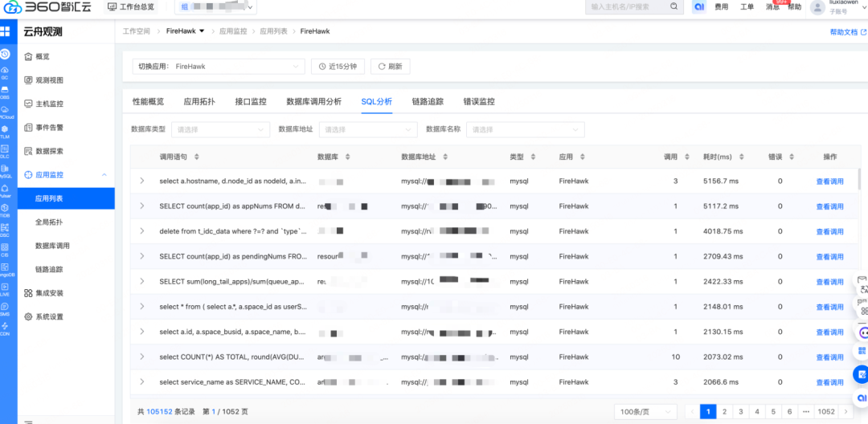
Task: Switch to the 链路追踪 tab
Action: pyautogui.click(x=428, y=101)
